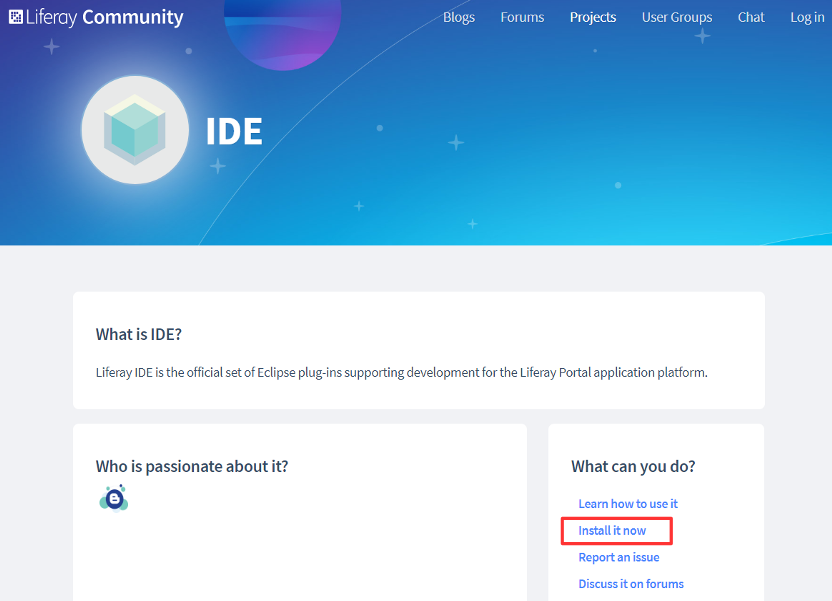Open the Chat page
This screenshot has height=601, width=832.
751,17
